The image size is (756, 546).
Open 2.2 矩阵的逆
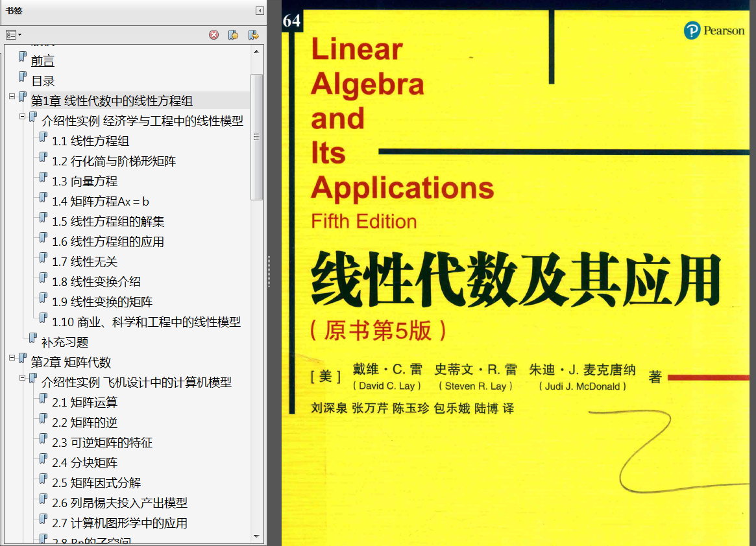85,423
